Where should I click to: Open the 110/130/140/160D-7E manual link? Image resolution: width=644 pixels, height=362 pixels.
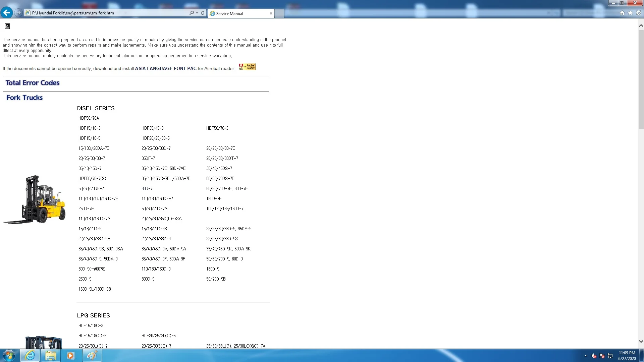(x=98, y=198)
